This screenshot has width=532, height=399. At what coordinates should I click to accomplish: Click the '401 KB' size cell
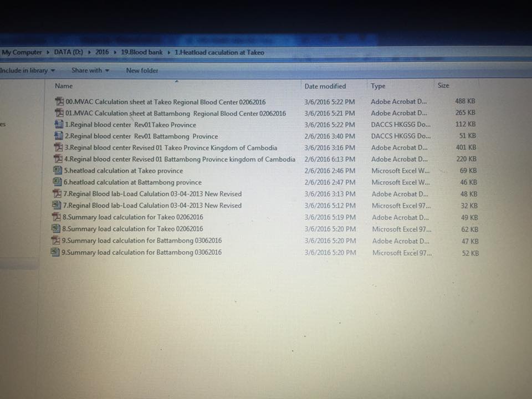coord(466,147)
